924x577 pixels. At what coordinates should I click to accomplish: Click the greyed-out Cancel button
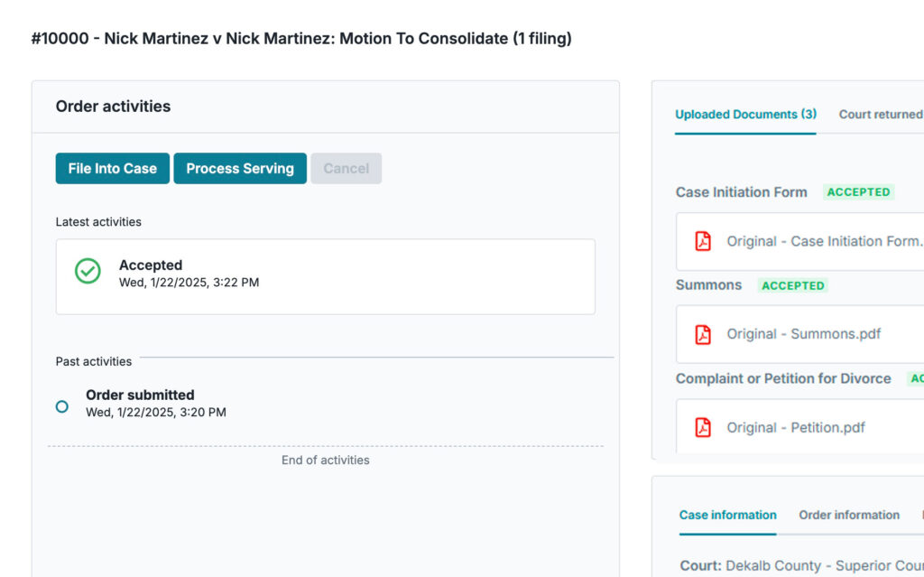point(346,169)
